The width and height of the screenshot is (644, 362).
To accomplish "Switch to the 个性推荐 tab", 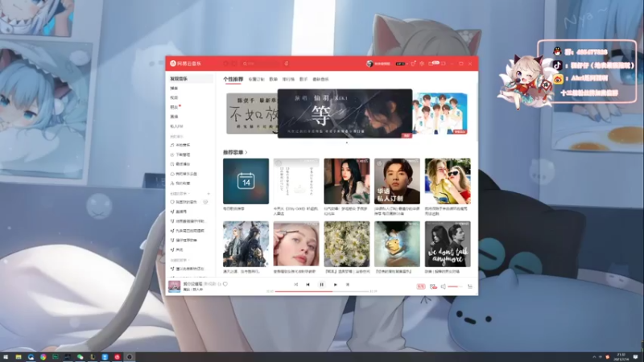I will coord(233,79).
